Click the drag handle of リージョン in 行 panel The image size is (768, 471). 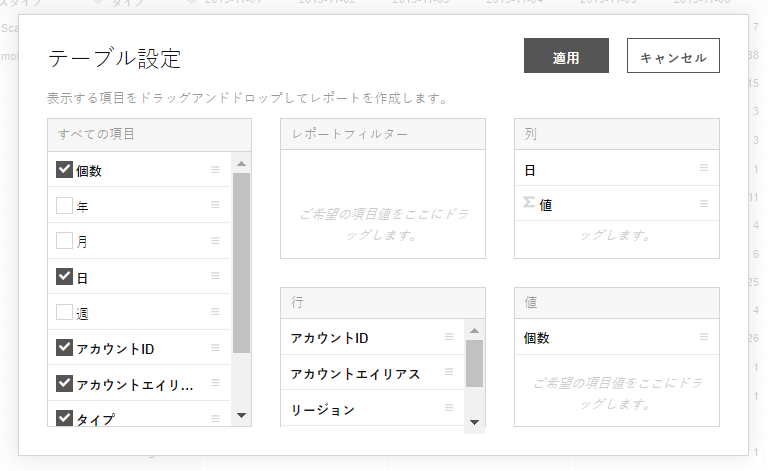tap(449, 408)
